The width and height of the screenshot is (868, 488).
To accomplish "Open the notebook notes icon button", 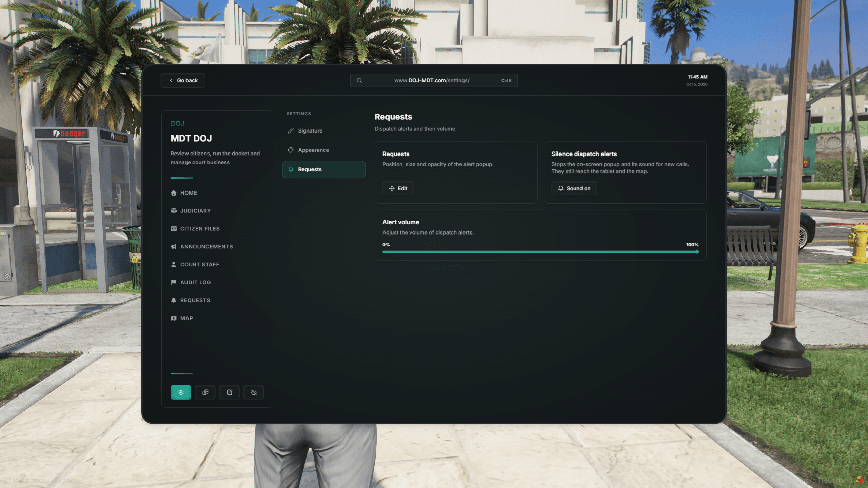I will (x=230, y=392).
